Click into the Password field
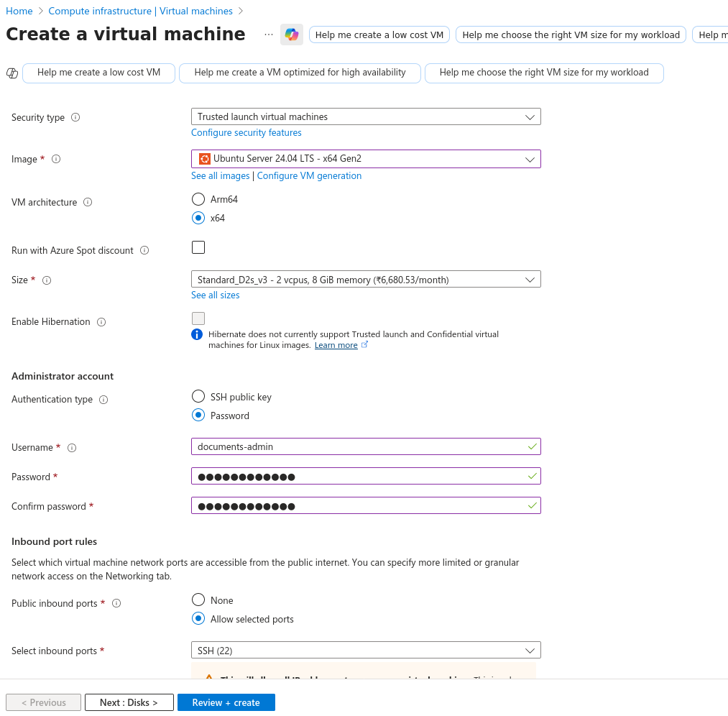Image resolution: width=728 pixels, height=716 pixels. coord(366,476)
